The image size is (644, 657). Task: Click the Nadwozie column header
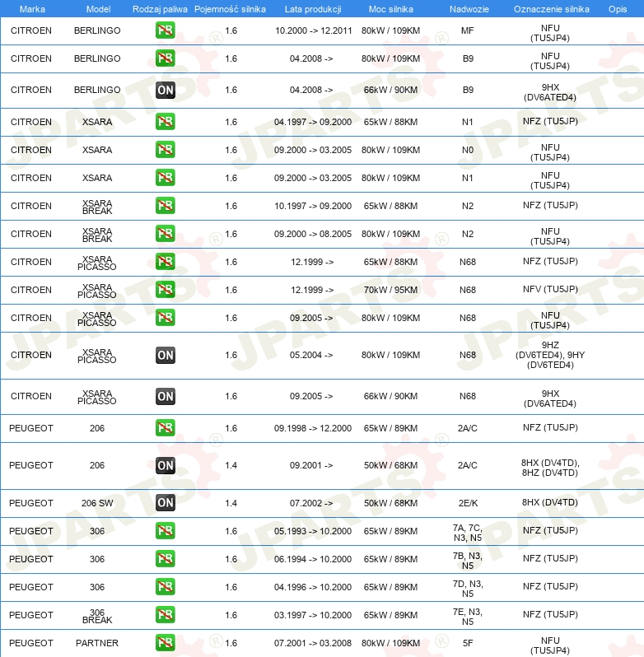click(x=469, y=9)
